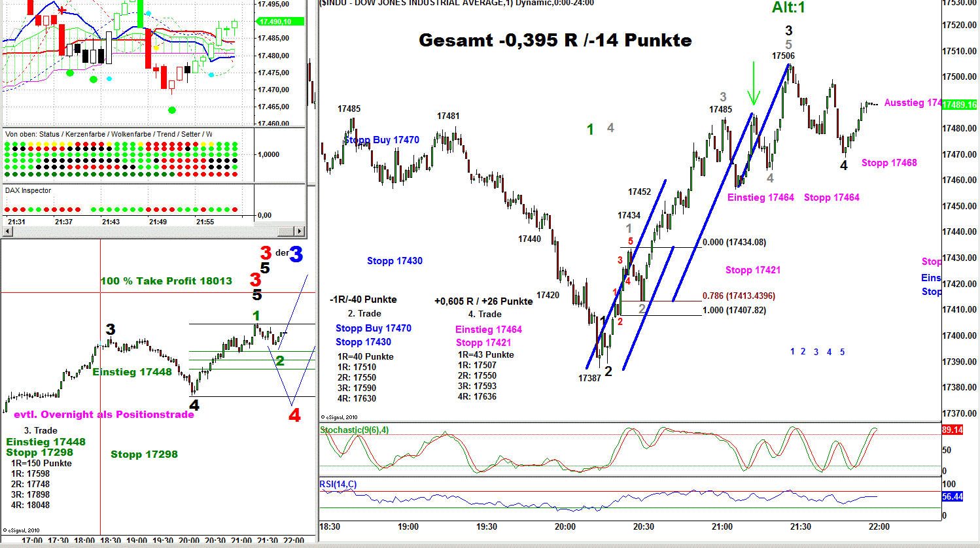Click the DAX Inspector panel title
The height and width of the screenshot is (548, 980).
(x=28, y=190)
